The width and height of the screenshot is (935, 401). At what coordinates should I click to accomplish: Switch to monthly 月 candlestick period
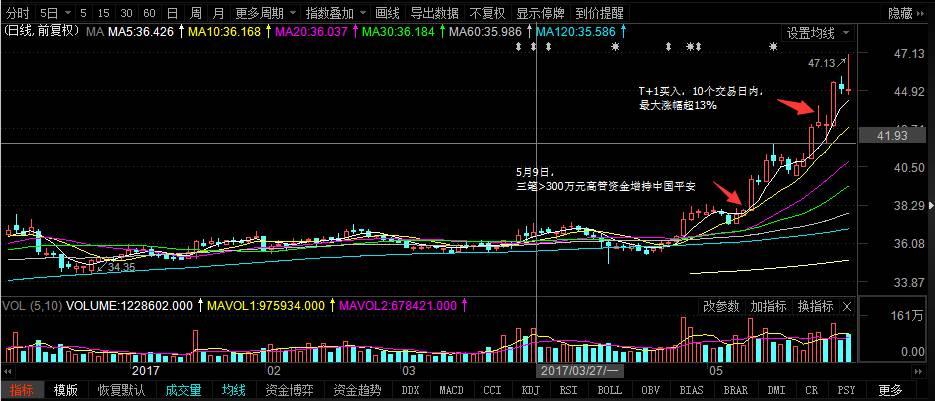click(219, 13)
